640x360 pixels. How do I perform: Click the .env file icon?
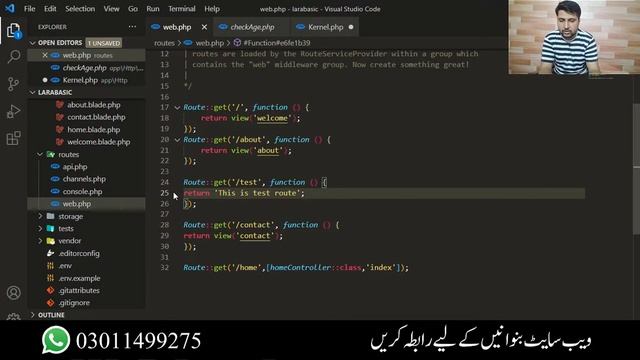tap(51, 266)
